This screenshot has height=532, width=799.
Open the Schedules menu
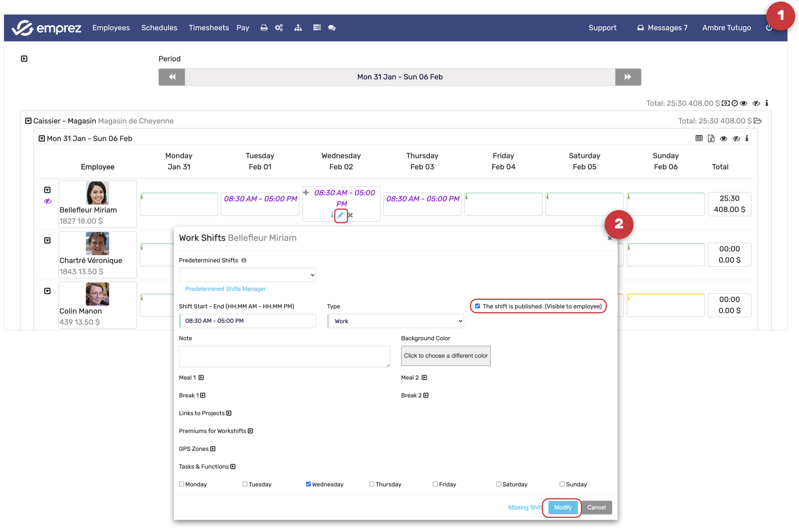click(159, 28)
